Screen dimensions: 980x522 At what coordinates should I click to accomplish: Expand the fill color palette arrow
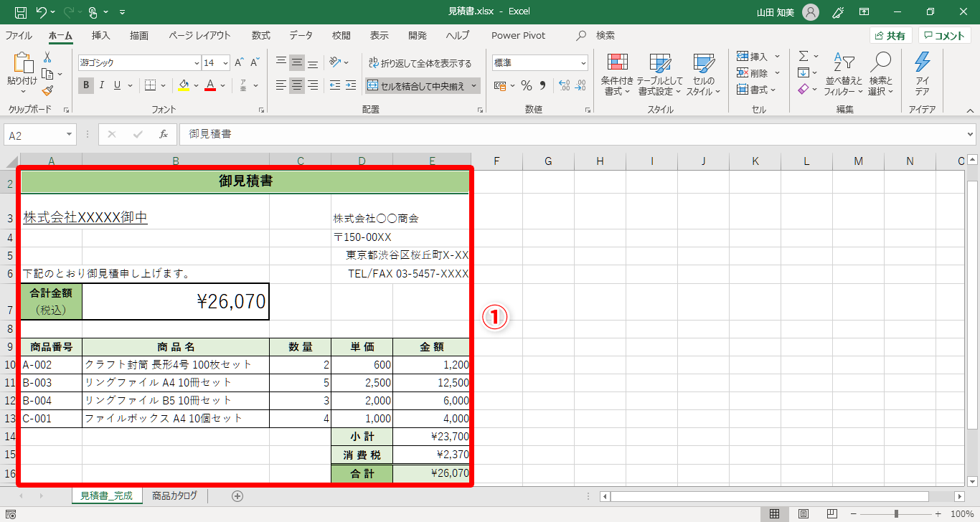(x=196, y=85)
